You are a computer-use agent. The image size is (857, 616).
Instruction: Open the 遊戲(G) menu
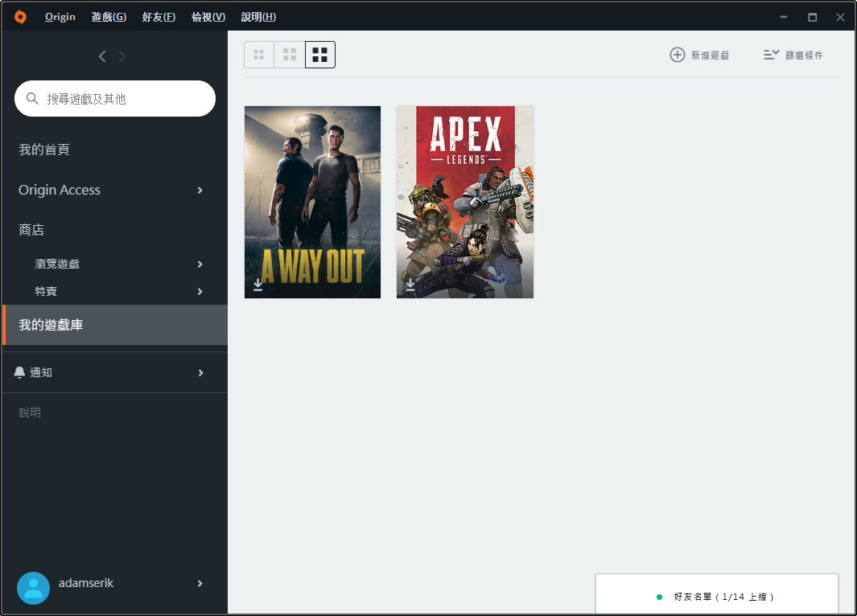109,17
